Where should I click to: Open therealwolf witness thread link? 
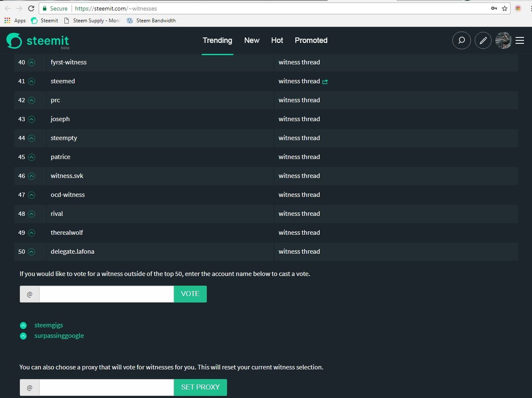point(299,233)
